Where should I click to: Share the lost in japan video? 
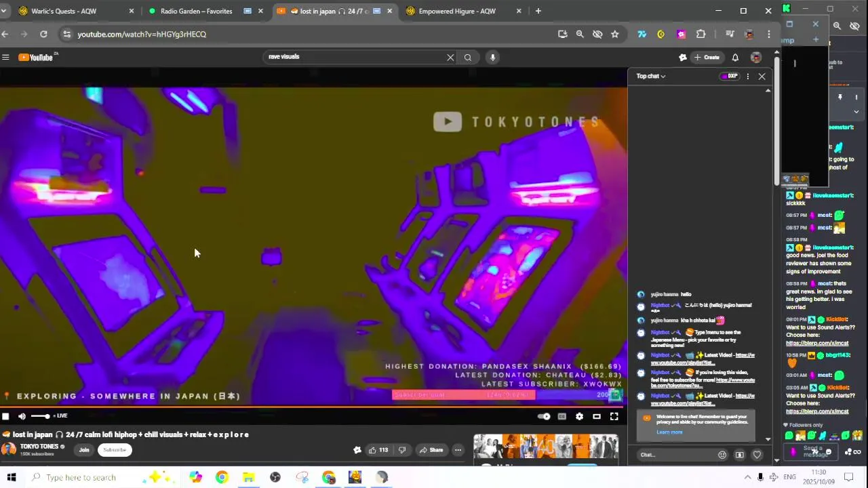coord(431,450)
